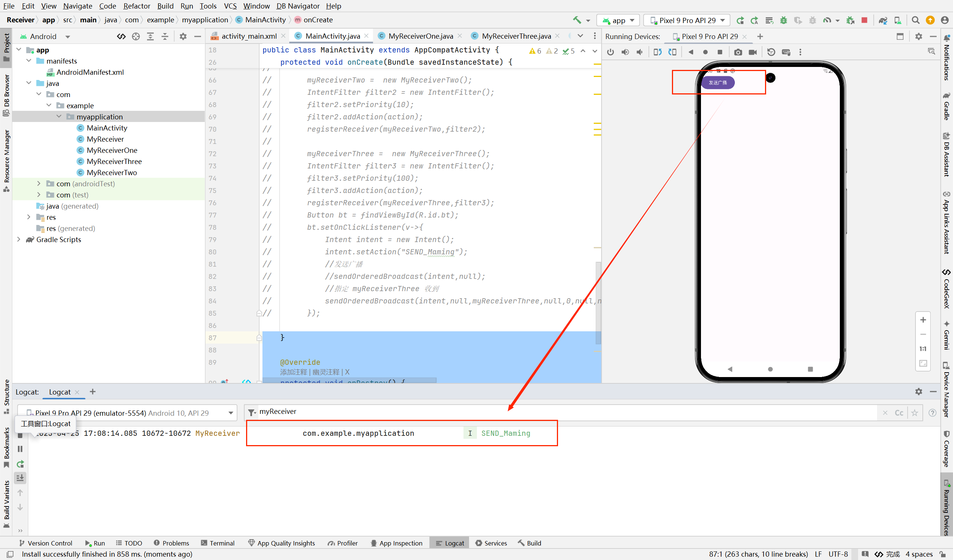Screen dimensions: 953x560
Task: Expand the Gradle Scripts tree node
Action: point(19,239)
